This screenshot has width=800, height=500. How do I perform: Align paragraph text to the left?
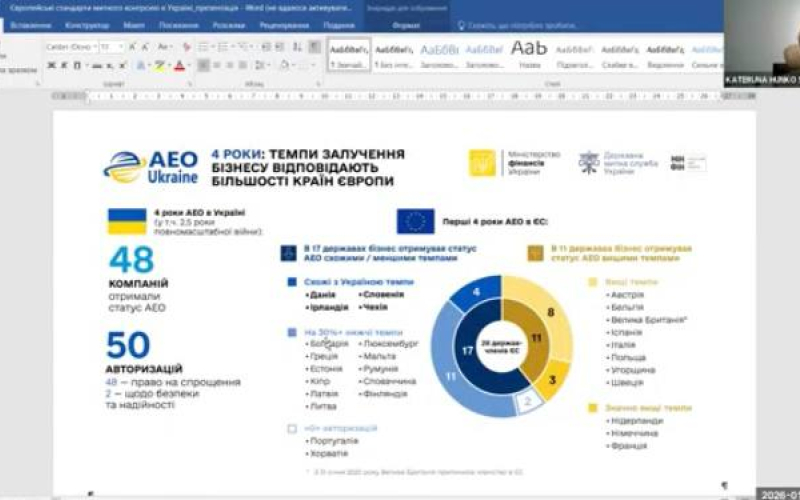tap(203, 66)
